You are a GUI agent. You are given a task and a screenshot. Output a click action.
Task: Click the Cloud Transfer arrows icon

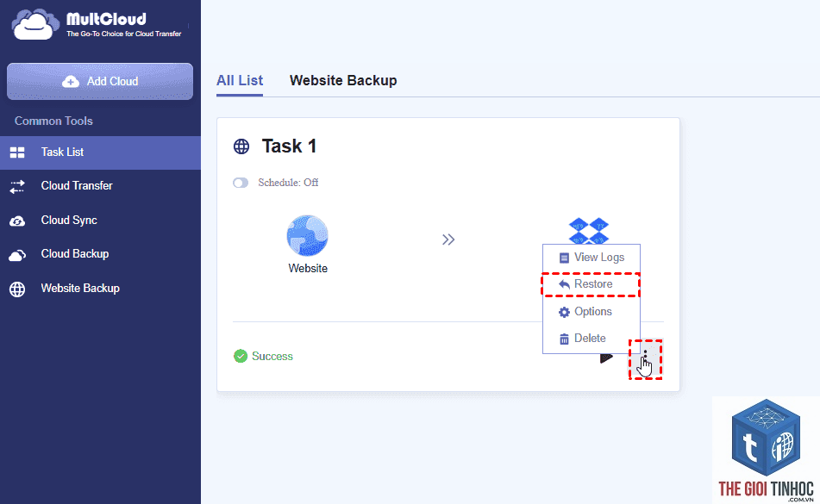(x=17, y=186)
